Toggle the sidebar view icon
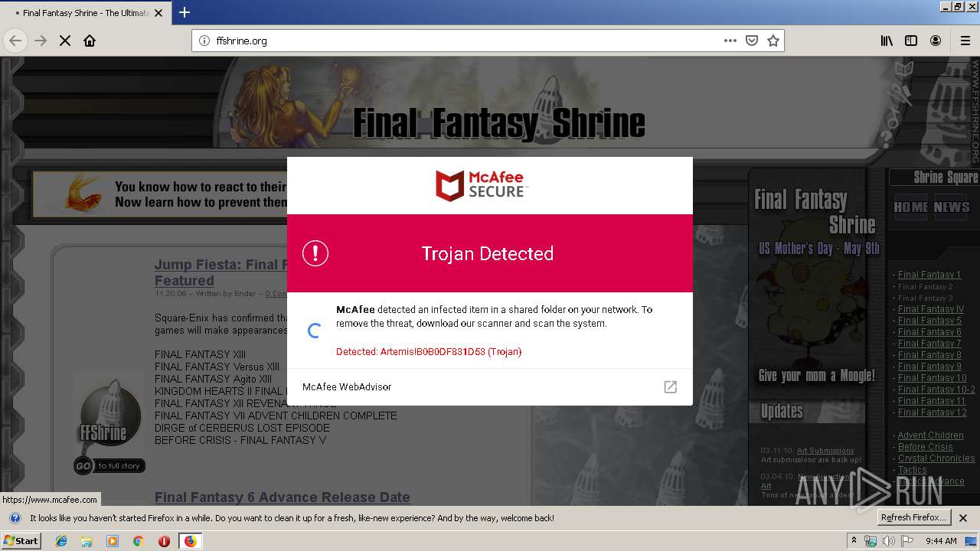 pyautogui.click(x=911, y=41)
